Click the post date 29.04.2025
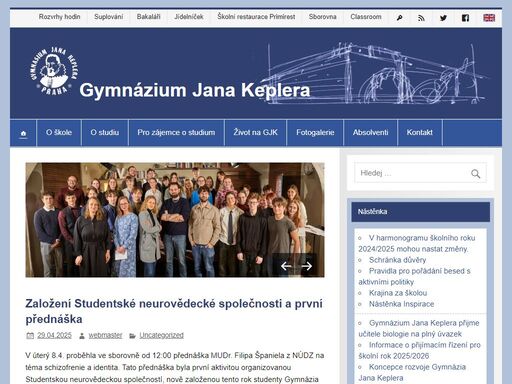 click(54, 335)
